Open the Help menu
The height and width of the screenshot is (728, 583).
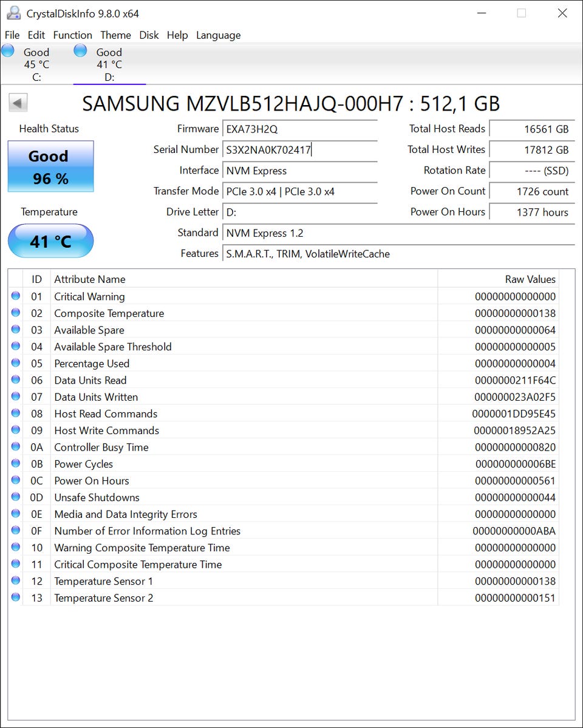coord(177,35)
